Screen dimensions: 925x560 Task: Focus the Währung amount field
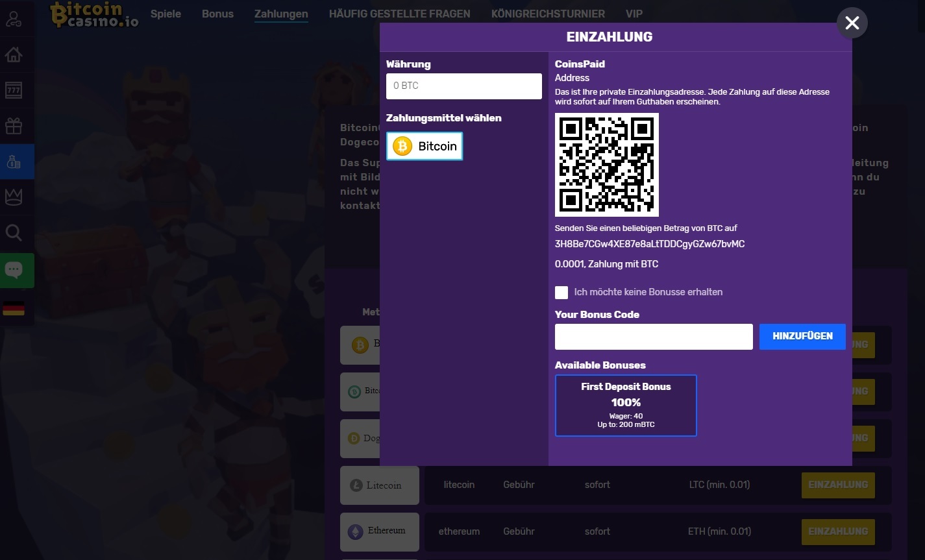point(464,86)
